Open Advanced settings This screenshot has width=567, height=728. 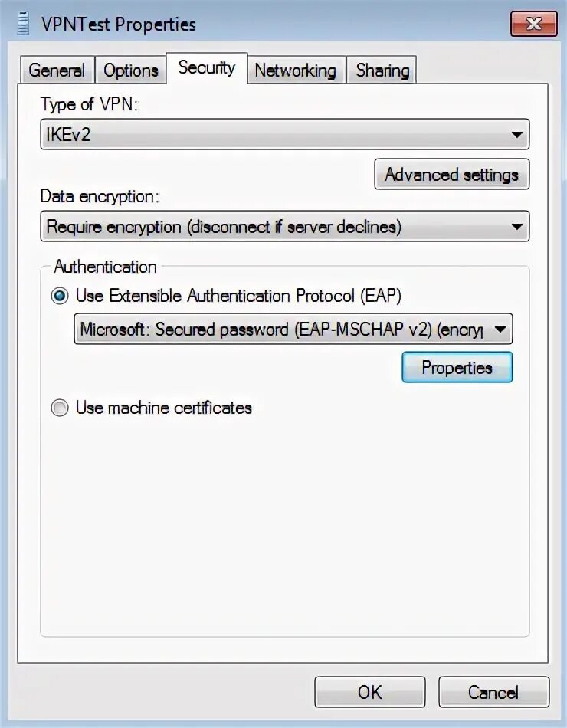[451, 175]
